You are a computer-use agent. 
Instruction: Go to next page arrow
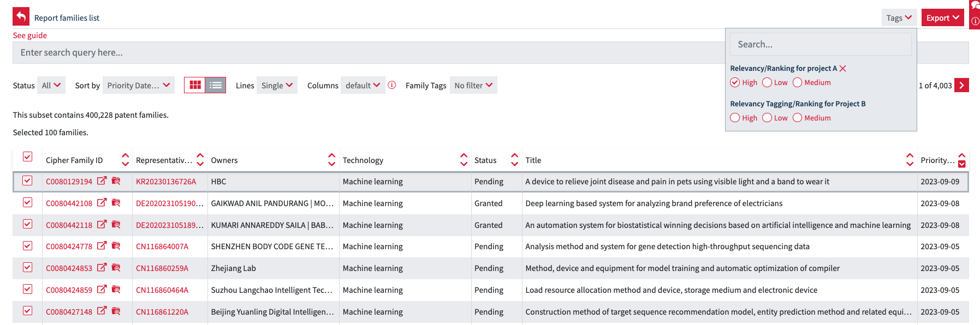click(x=961, y=85)
